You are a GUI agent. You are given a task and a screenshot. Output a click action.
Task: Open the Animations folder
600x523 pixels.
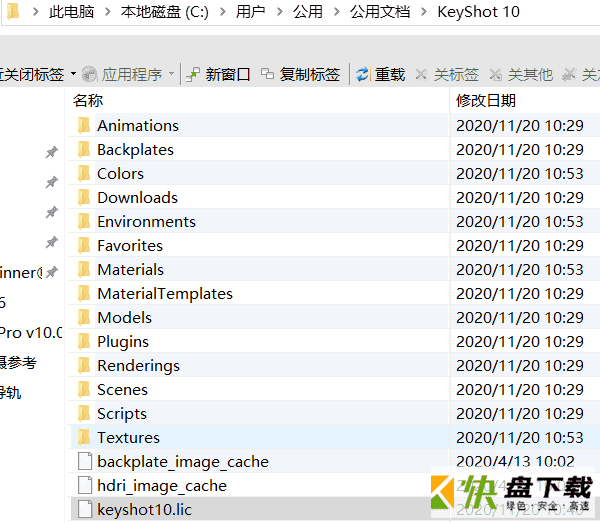click(x=138, y=125)
